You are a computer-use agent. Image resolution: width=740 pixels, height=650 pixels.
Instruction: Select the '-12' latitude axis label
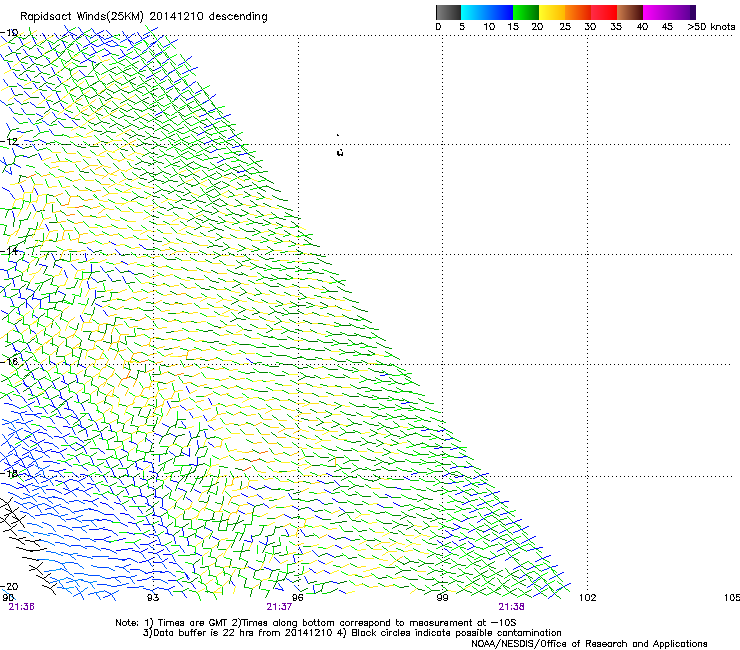9,141
